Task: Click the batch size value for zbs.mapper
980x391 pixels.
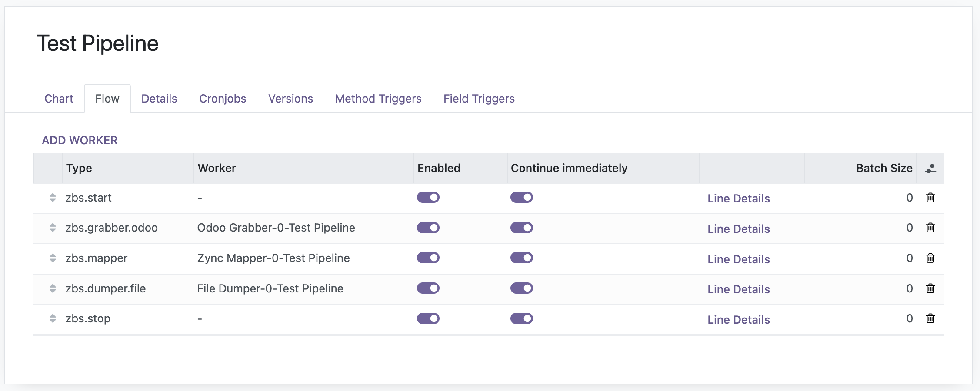Action: (x=909, y=258)
